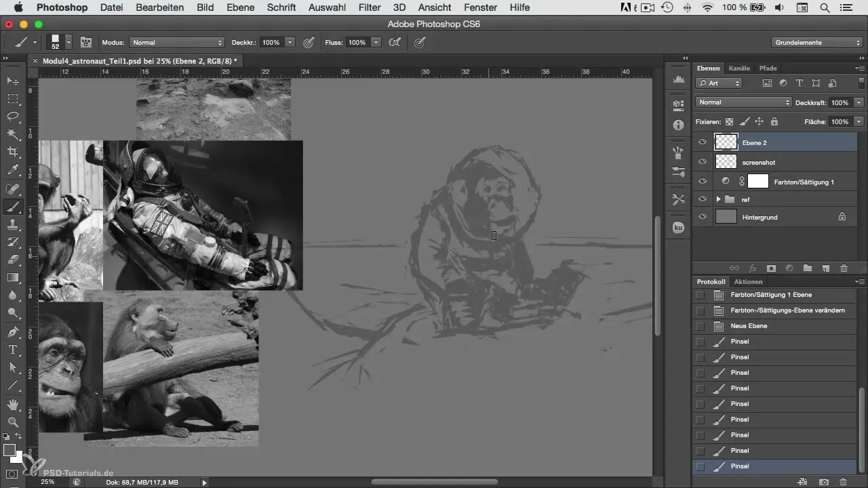Screen dimensions: 868x488
Task: Add layer mask icon
Action: click(771, 268)
